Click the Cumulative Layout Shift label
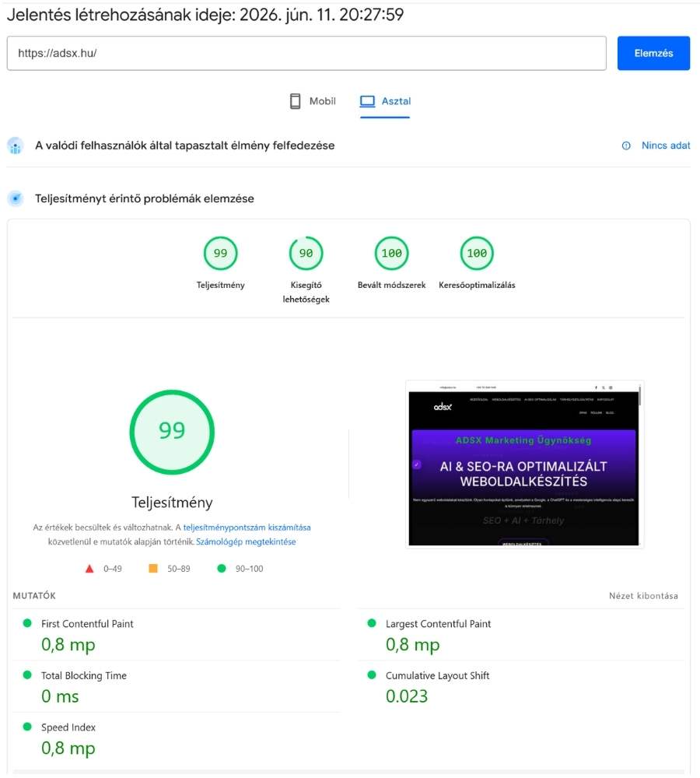 coord(438,675)
